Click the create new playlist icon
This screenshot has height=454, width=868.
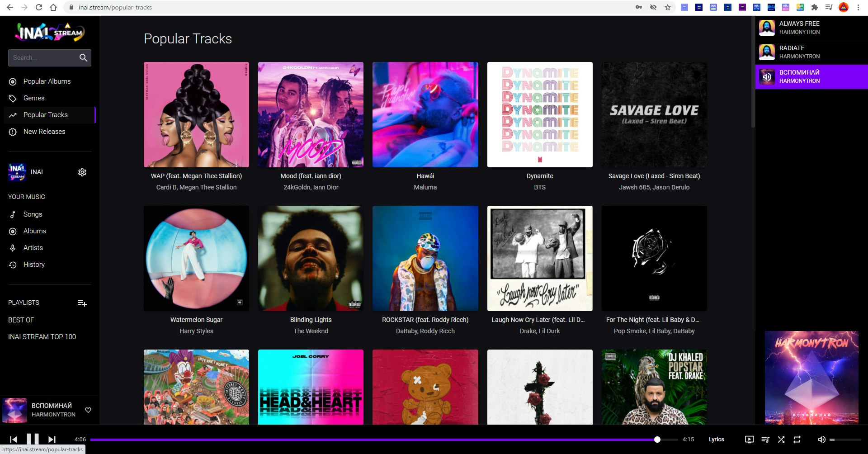coord(82,303)
